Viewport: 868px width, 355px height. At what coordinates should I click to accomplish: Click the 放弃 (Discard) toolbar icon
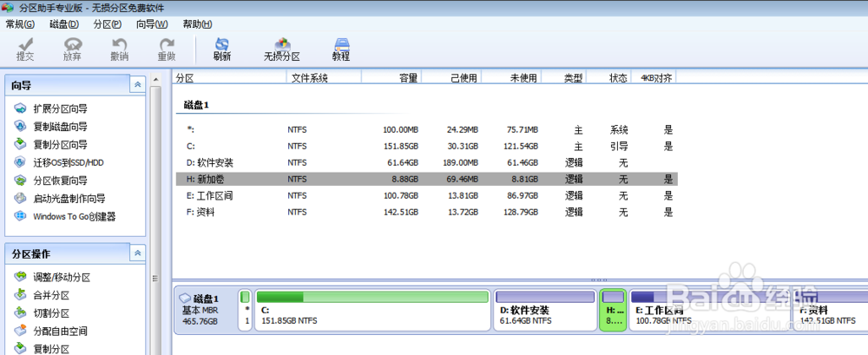(73, 49)
